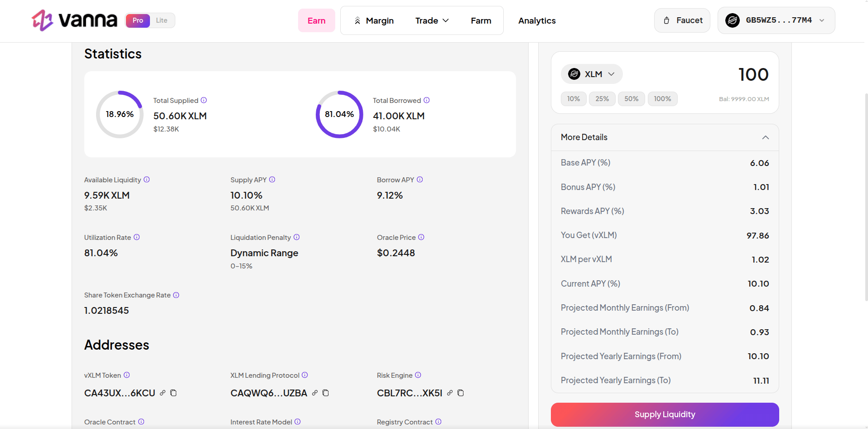Click the Total Supplied 18.96% ring
This screenshot has height=429, width=868.
(120, 114)
